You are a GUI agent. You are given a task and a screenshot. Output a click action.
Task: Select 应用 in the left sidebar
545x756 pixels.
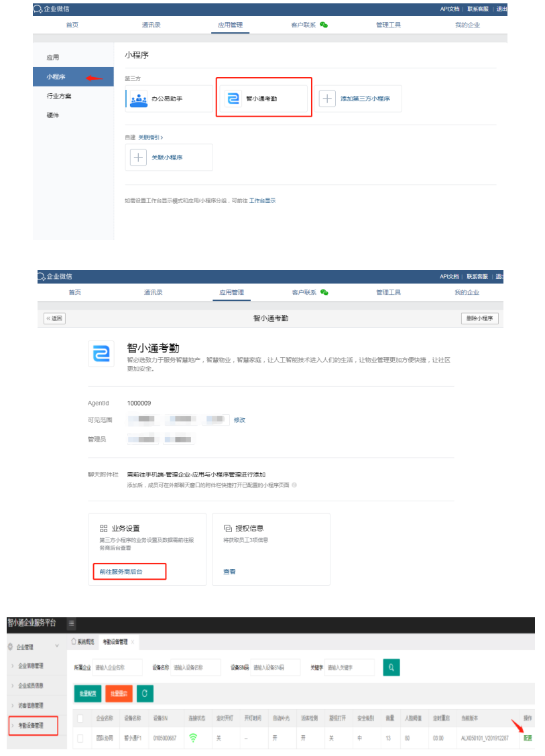pyautogui.click(x=73, y=58)
